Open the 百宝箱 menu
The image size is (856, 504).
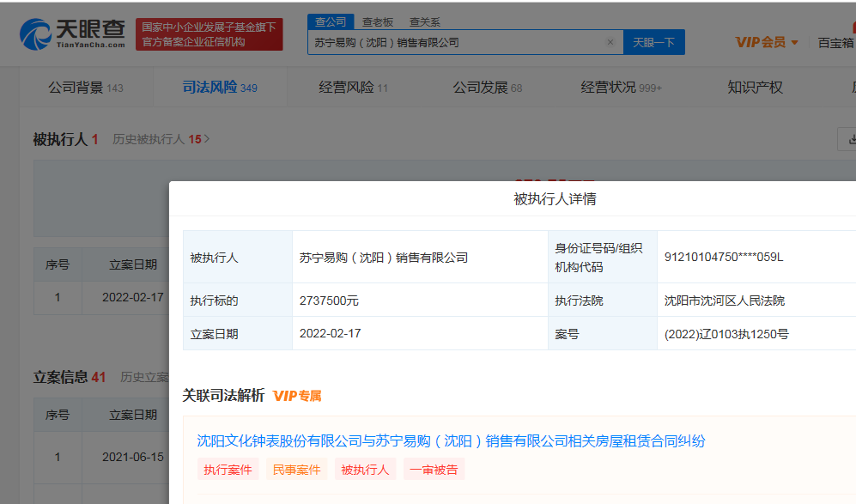coord(835,43)
